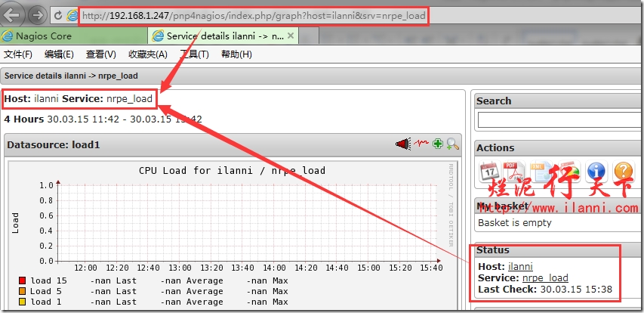This screenshot has width=644, height=313.
Task: Click the orange question mark help icon
Action: [623, 171]
